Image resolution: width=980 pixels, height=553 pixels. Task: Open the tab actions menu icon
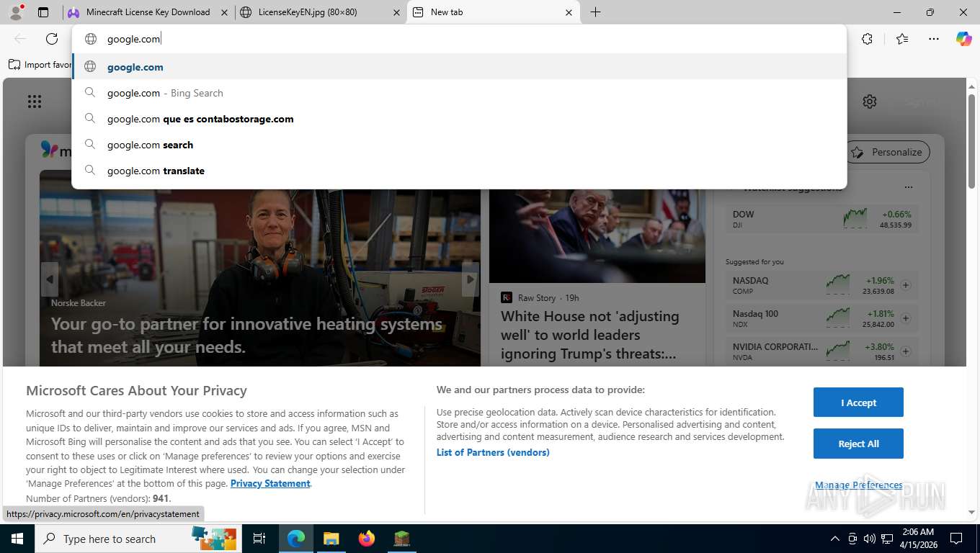point(43,12)
